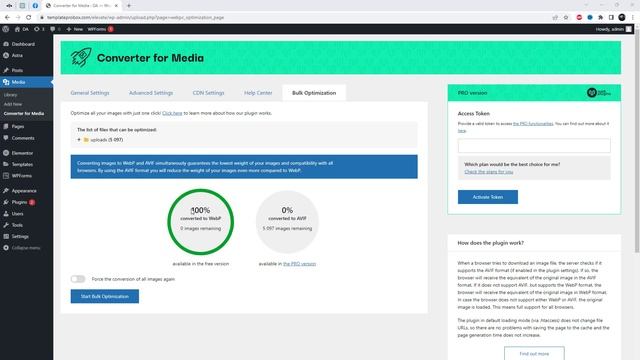
Task: Open Tools in the sidebar
Action: (17, 225)
